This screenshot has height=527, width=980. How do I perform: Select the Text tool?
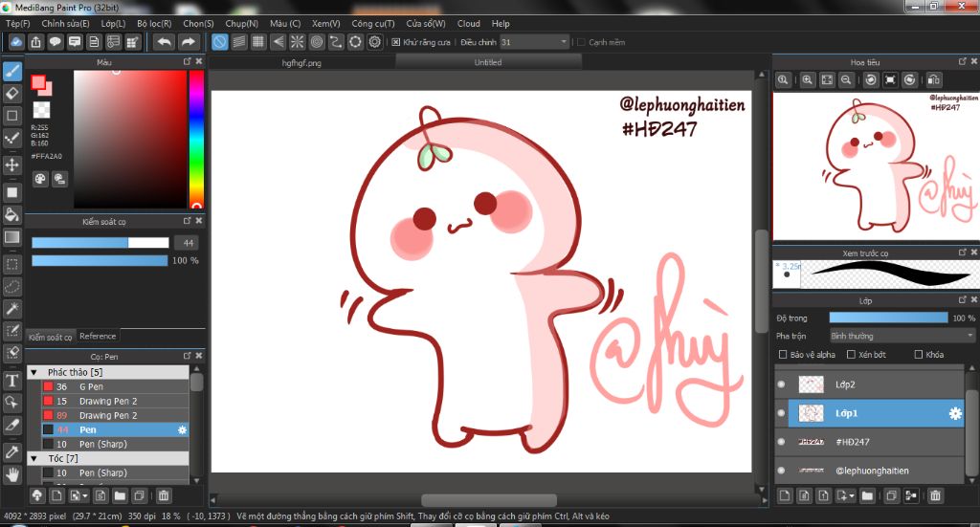(x=12, y=381)
